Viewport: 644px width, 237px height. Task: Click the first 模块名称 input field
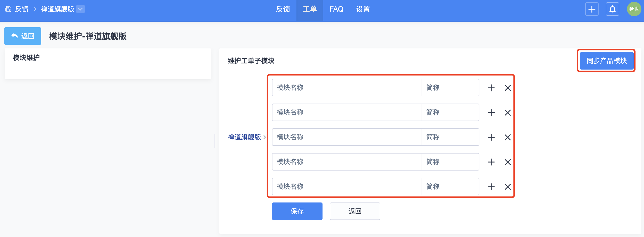click(347, 88)
